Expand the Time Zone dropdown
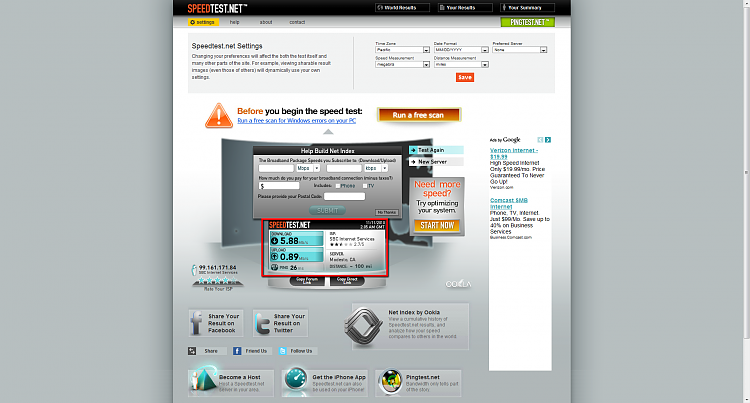The image size is (750, 403). (x=402, y=50)
